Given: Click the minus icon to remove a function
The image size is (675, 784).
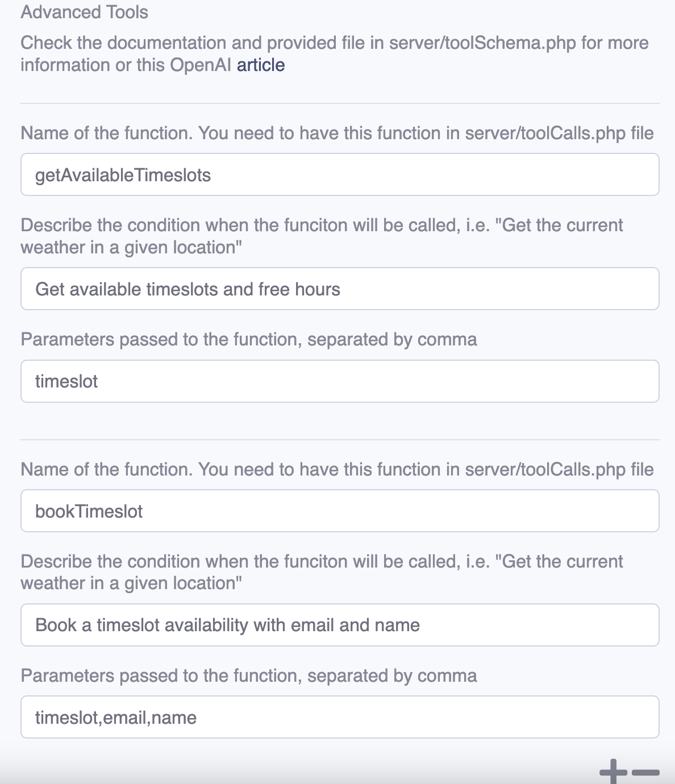Looking at the screenshot, I should point(645,772).
